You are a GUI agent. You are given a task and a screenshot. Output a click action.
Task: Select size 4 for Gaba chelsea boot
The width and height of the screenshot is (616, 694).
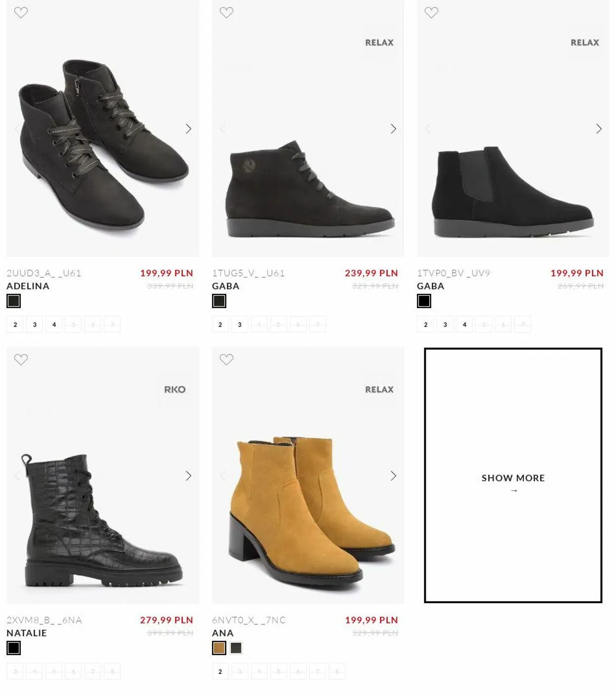(x=464, y=324)
